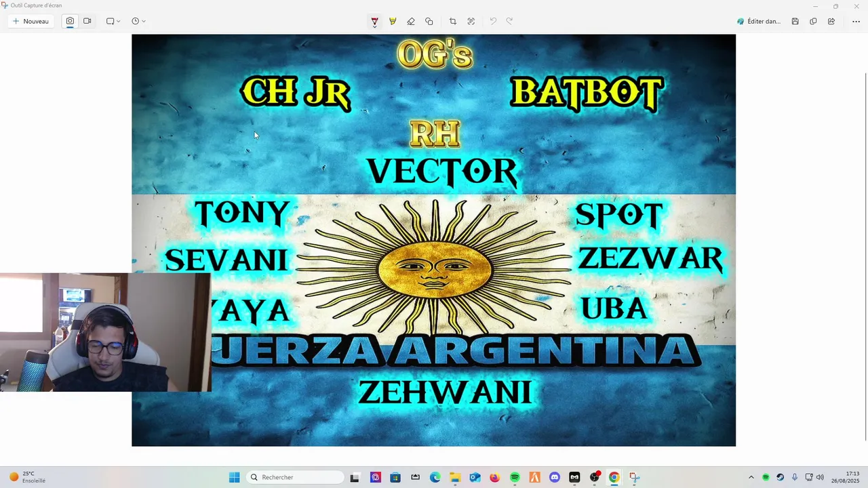Switch to video recording mode
Viewport: 868px width, 488px height.
[87, 21]
